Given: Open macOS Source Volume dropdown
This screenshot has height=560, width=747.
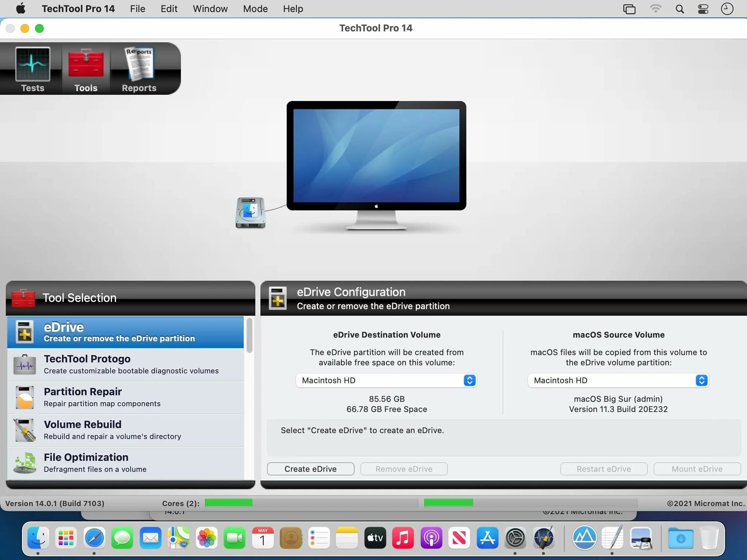Looking at the screenshot, I should coord(618,380).
